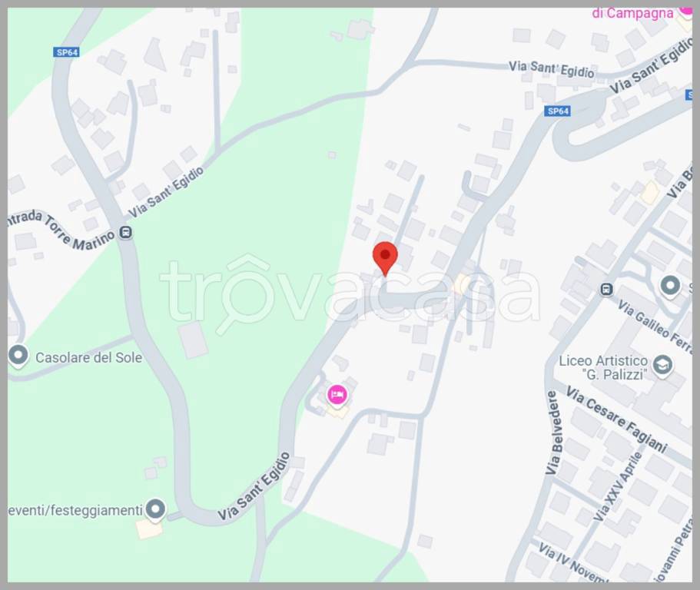Click the Contrada Torre Marino road label
This screenshot has height=590, width=700.
coord(61,230)
